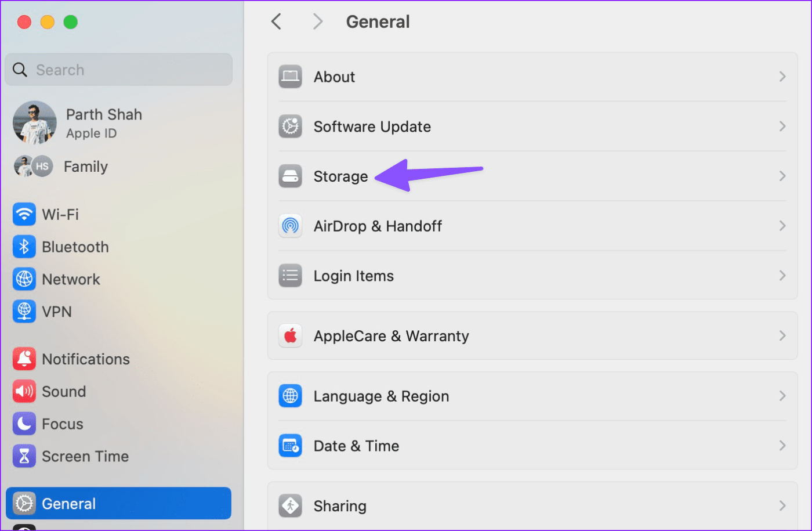Go forward with the right arrow
Viewport: 812px width, 531px height.
(317, 22)
